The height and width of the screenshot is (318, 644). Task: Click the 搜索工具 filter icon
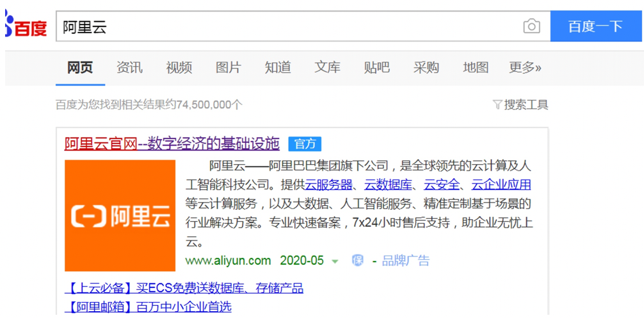pyautogui.click(x=497, y=105)
